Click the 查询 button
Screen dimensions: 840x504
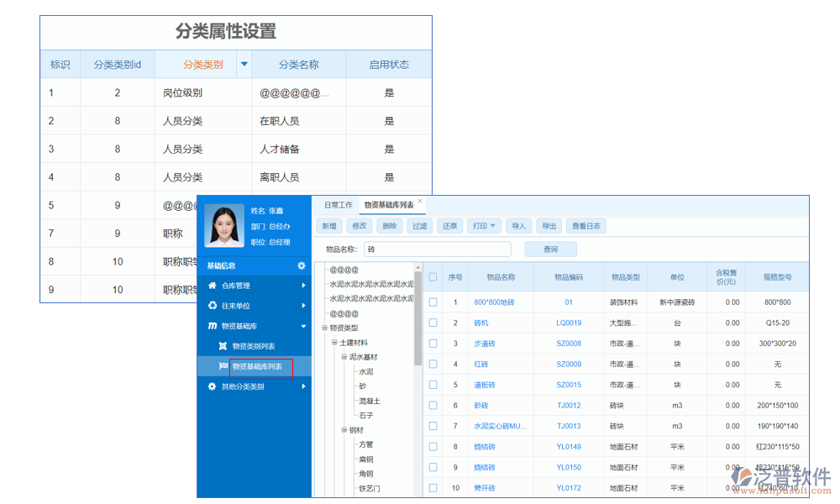pos(551,249)
